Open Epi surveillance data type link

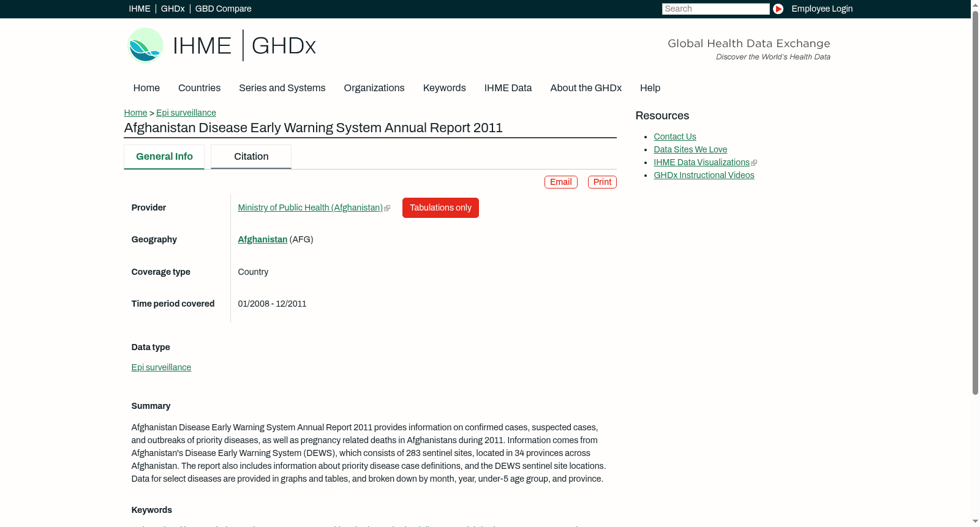pyautogui.click(x=161, y=367)
